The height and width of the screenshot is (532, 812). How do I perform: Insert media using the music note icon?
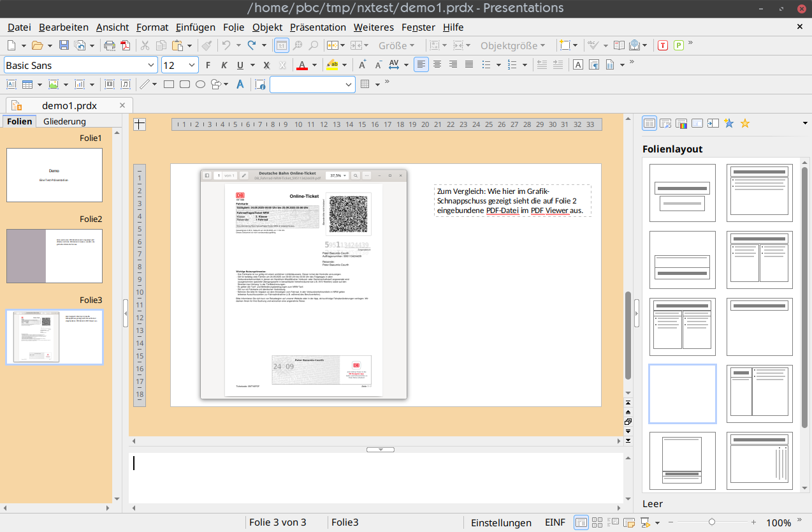pyautogui.click(x=125, y=84)
